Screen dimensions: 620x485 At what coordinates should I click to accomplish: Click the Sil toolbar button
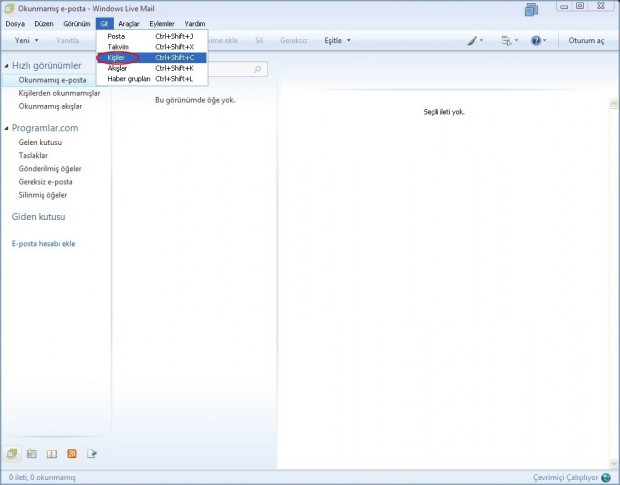point(259,40)
